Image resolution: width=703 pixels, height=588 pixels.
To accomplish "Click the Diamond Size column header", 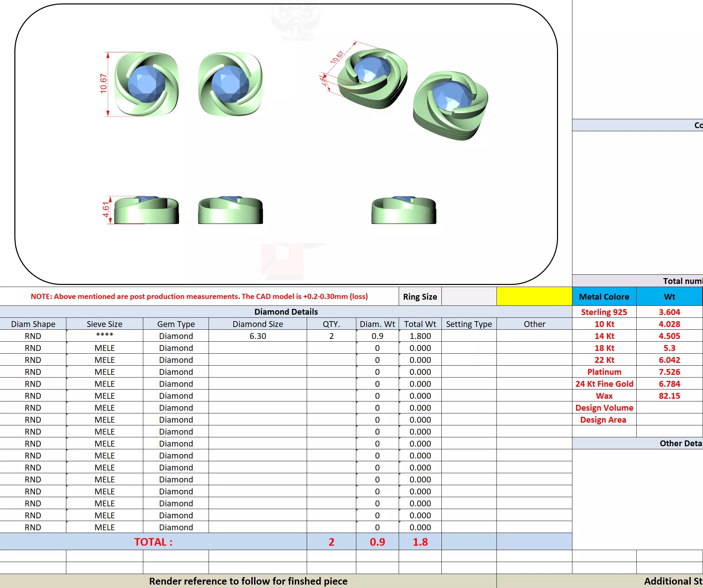I will point(258,324).
